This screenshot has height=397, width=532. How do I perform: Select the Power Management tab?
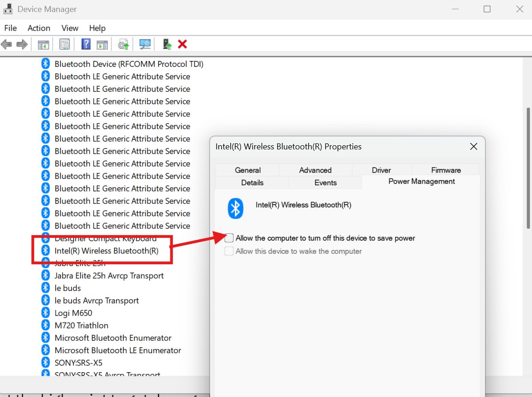click(x=421, y=182)
